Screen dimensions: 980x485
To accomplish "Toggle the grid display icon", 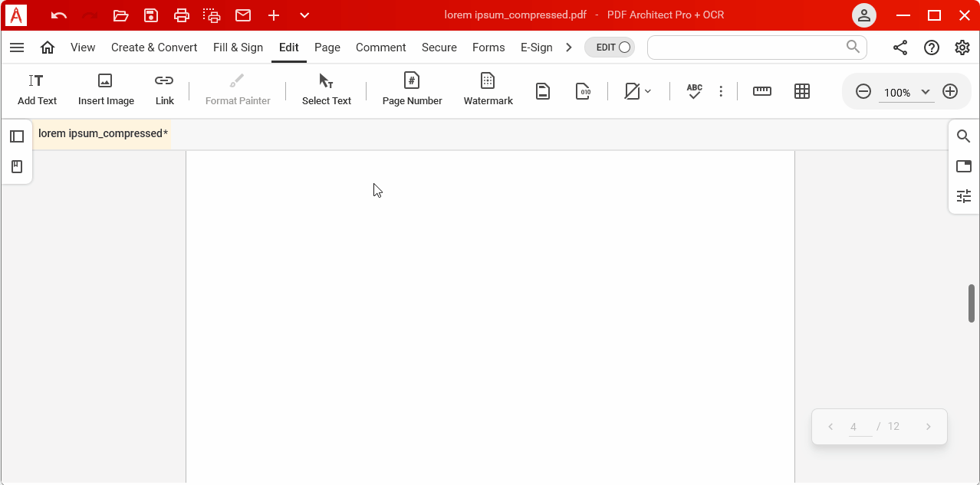I will [x=802, y=91].
